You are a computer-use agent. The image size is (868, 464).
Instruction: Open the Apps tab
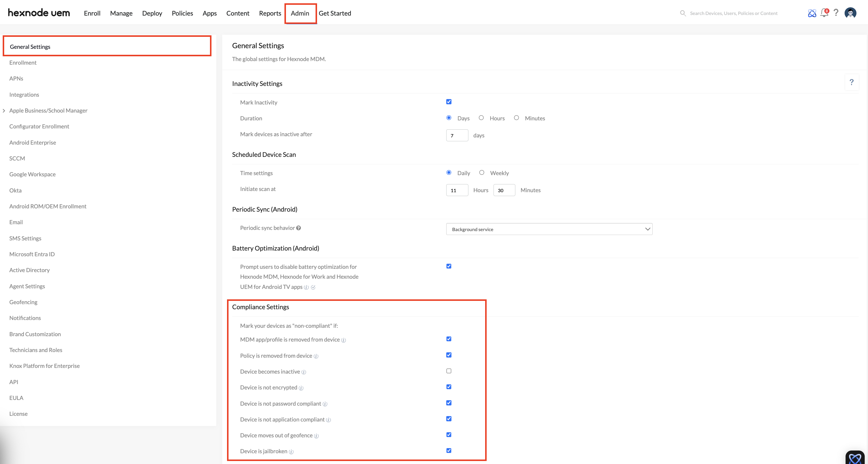tap(210, 13)
